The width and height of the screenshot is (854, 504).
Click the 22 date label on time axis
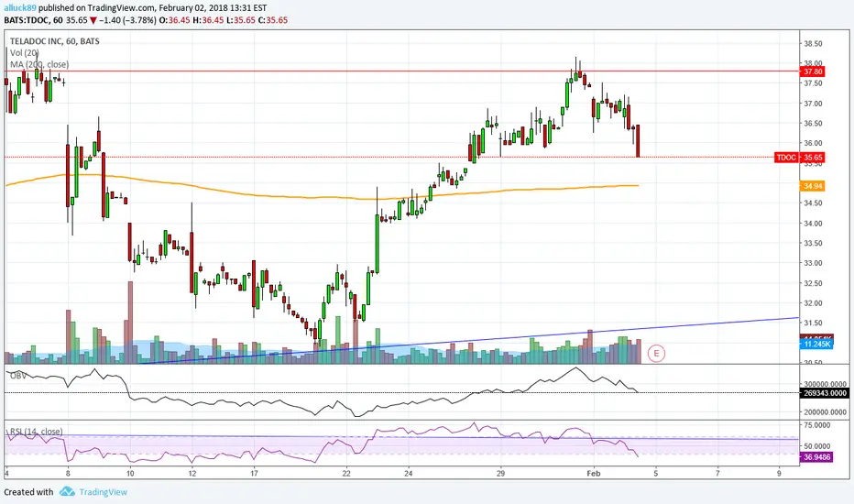tap(346, 474)
